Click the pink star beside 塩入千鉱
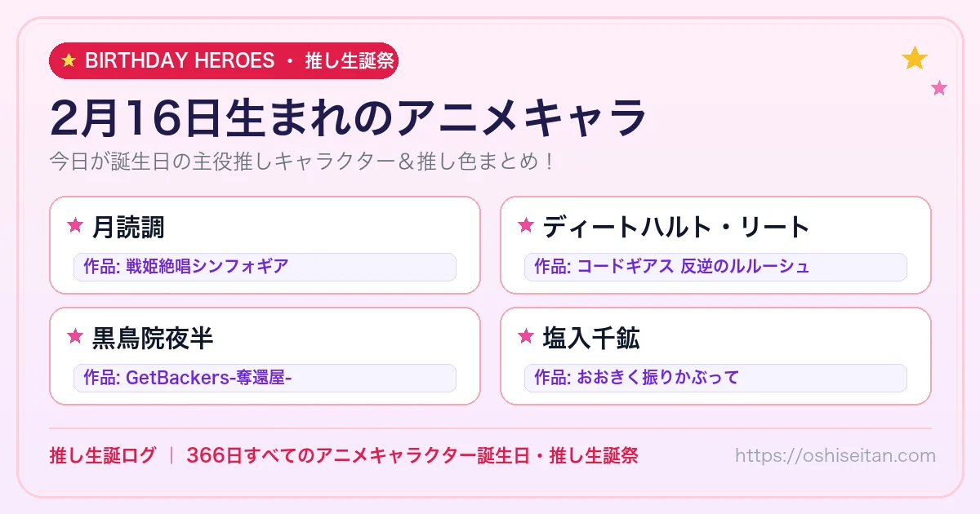Image resolution: width=980 pixels, height=514 pixels. point(526,337)
